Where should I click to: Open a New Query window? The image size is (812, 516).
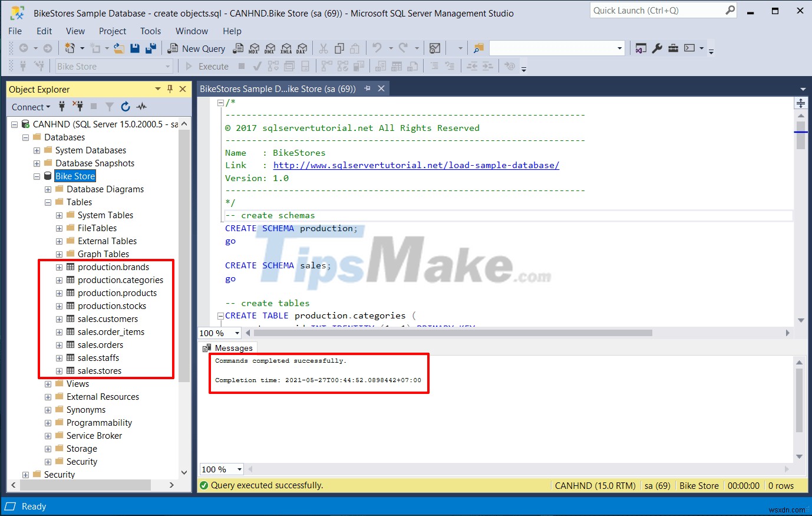tap(196, 48)
